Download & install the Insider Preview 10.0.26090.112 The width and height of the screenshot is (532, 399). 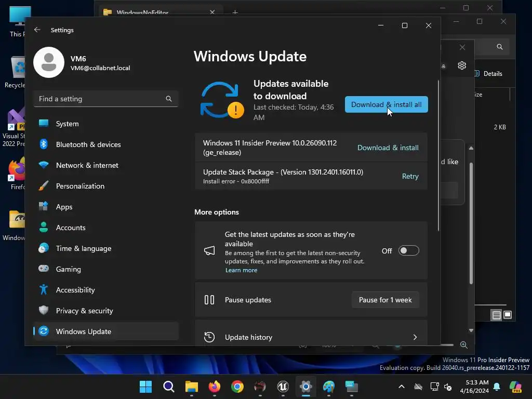coord(388,148)
